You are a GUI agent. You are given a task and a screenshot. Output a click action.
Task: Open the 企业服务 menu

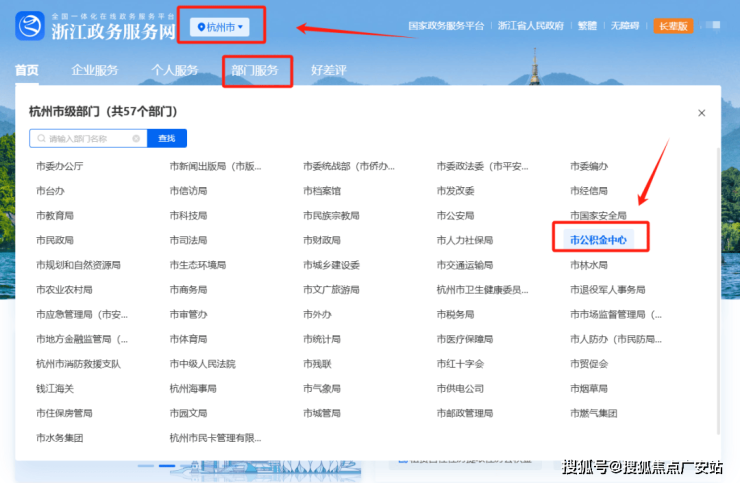[95, 70]
